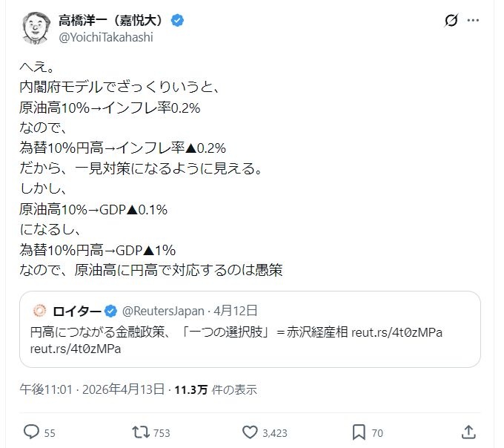Open the three-dot more options menu

(474, 22)
